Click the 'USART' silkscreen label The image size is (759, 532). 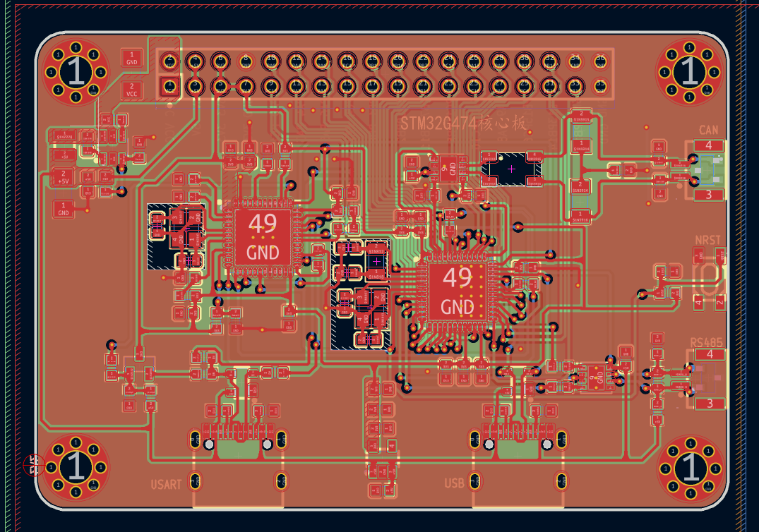coord(166,485)
